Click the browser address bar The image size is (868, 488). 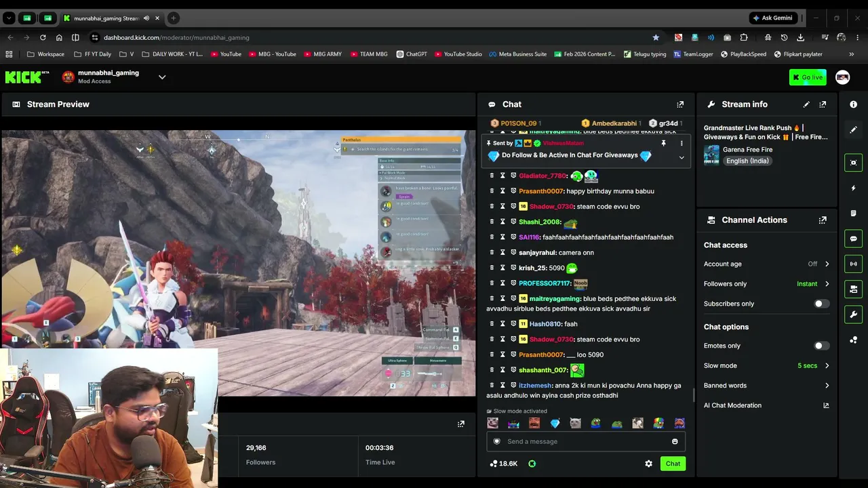373,37
